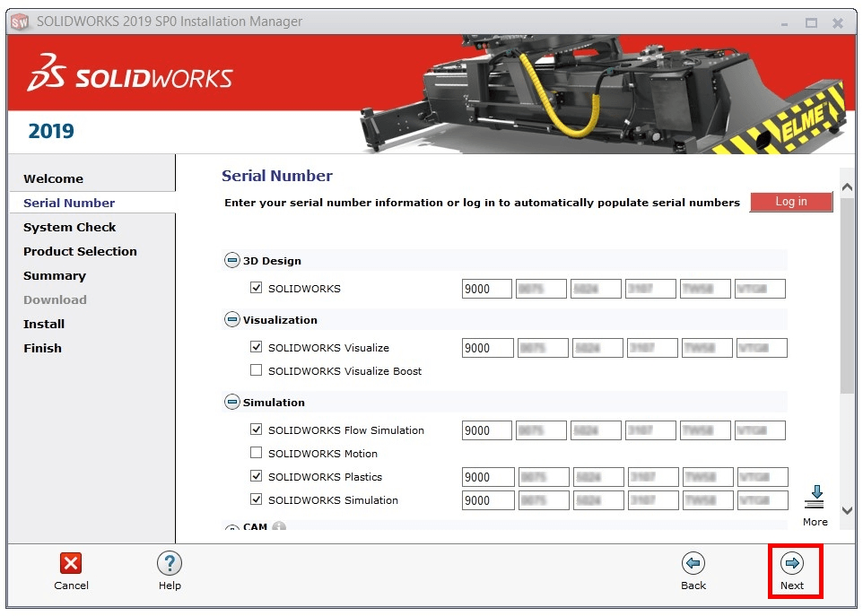Collapse the Simulation section
Screen dimensions: 863x616
click(x=231, y=402)
